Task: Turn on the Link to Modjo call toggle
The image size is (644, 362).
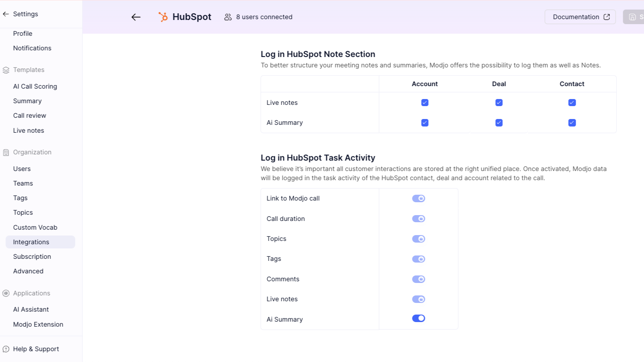Action: (418, 198)
